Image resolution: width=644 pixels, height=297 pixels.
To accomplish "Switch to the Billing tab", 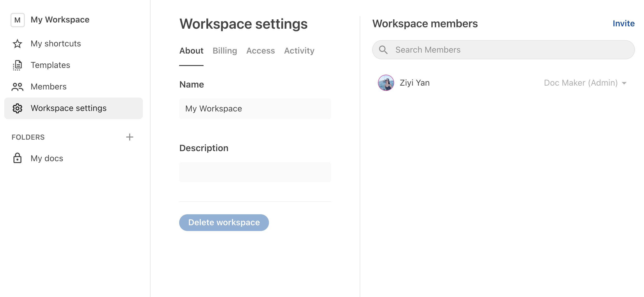I will (x=225, y=51).
